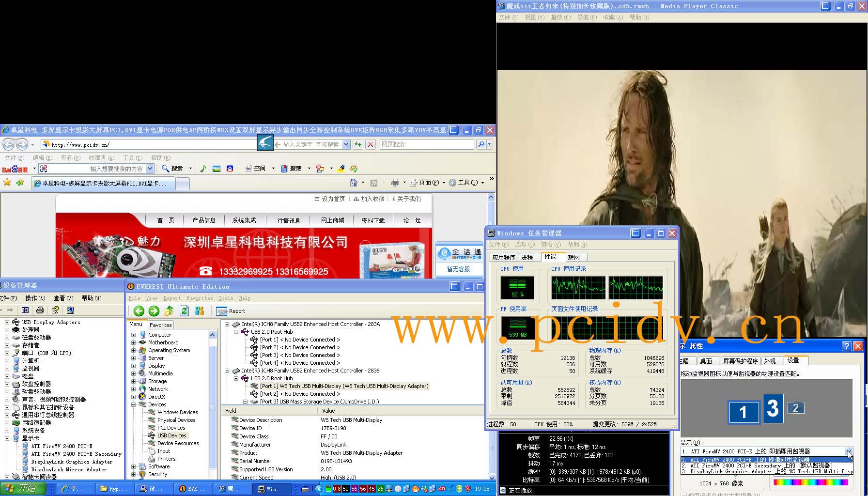Expand the Motherboard node in EVEREST menu
Viewport: 868px width, 496px height.
(x=133, y=342)
